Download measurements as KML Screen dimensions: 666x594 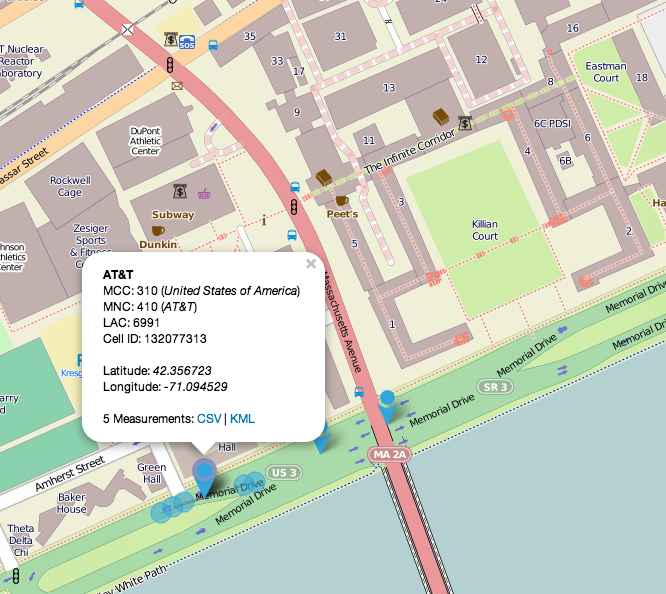click(242, 419)
